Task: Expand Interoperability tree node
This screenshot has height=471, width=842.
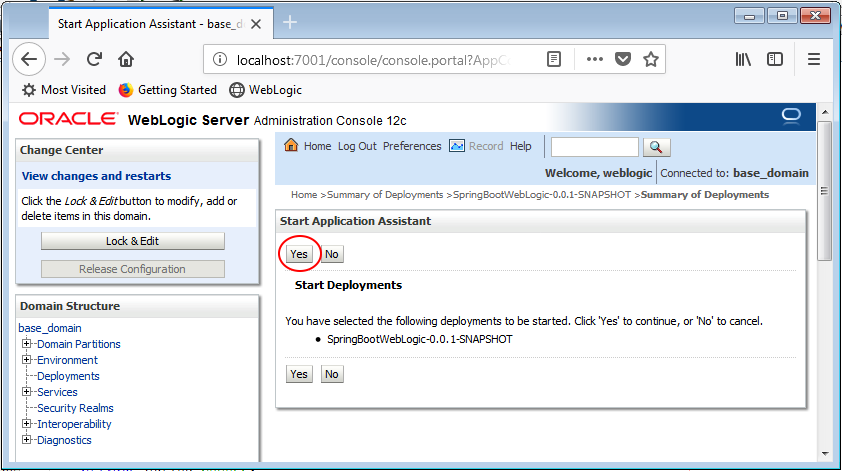Action: point(26,423)
